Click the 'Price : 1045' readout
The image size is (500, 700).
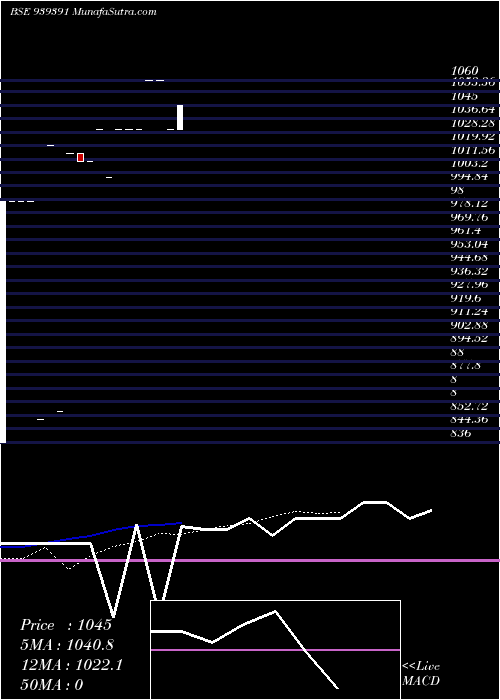(66, 625)
